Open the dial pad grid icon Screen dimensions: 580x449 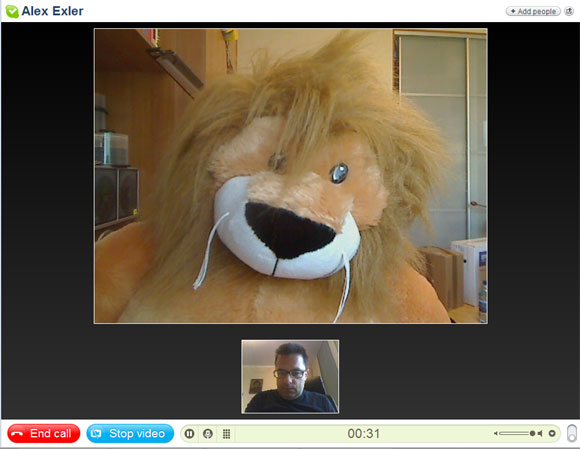[x=226, y=433]
